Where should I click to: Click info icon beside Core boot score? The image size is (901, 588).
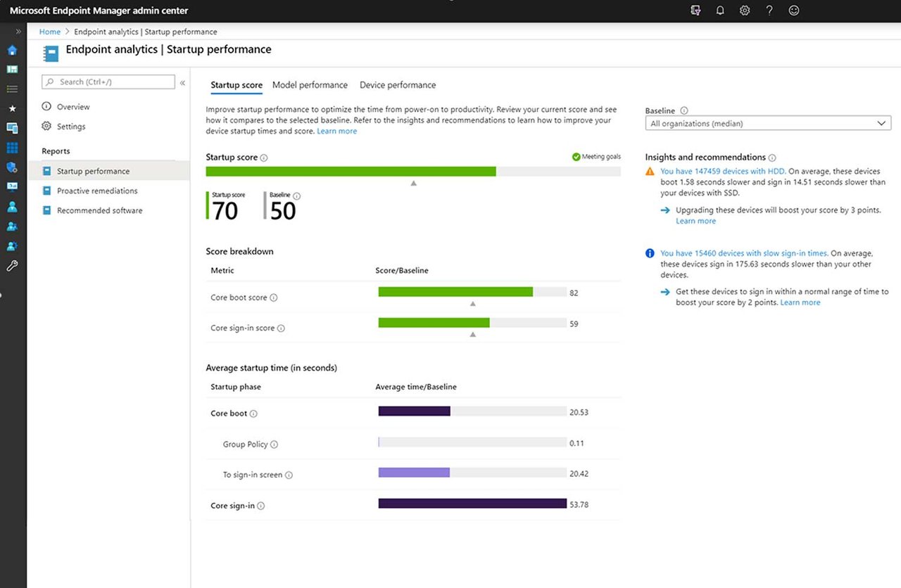pos(274,298)
